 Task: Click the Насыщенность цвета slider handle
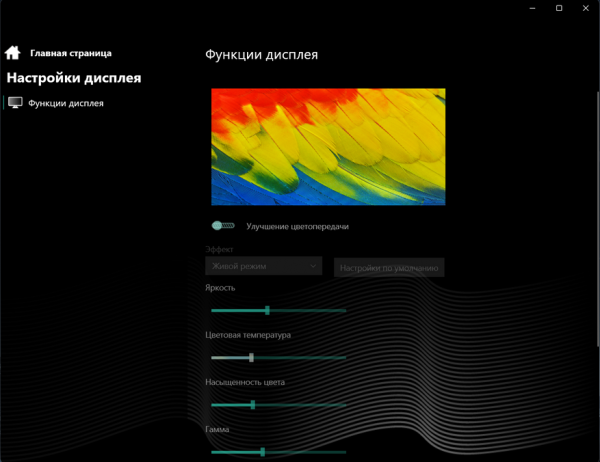253,405
